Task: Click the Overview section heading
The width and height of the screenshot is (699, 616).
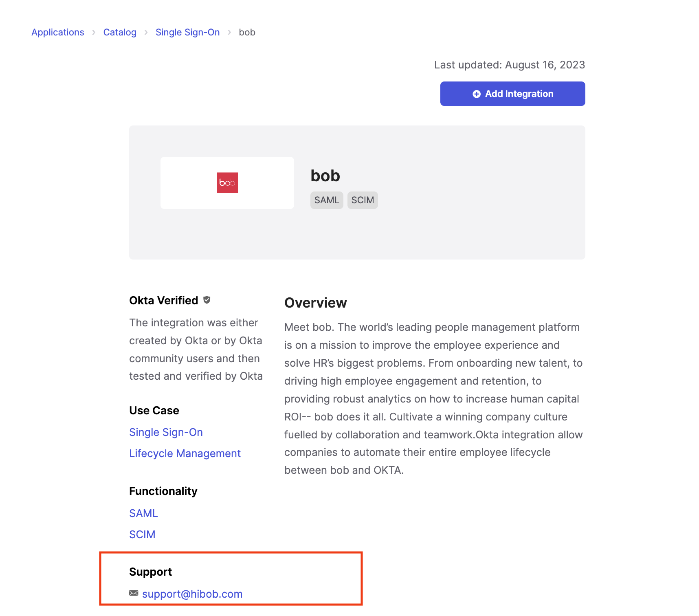Action: (316, 303)
